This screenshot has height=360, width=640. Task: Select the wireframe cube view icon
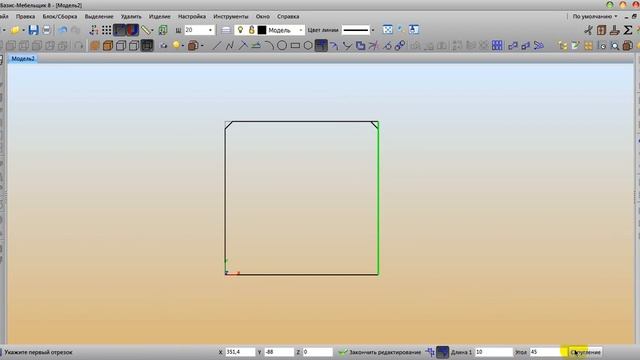(x=121, y=45)
